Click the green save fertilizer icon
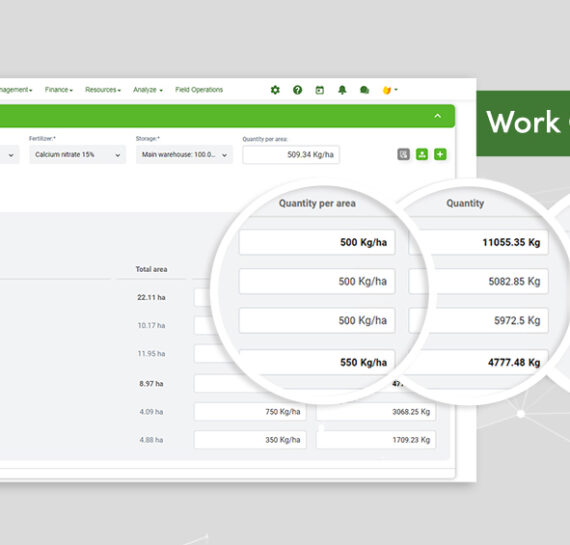Image resolution: width=570 pixels, height=545 pixels. 422,154
